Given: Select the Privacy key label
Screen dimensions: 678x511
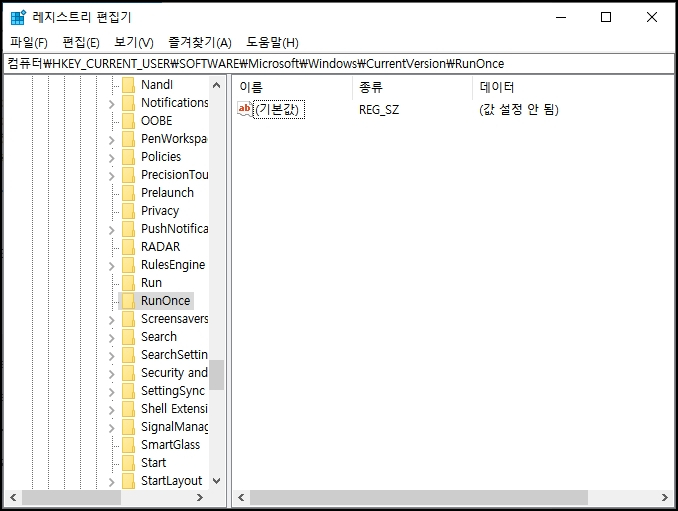Looking at the screenshot, I should 160,211.
